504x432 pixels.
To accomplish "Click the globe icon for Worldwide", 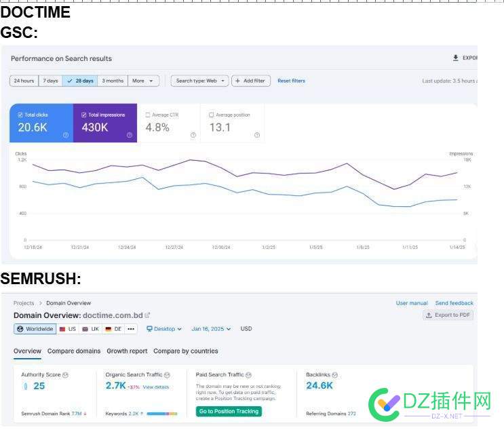I will click(x=20, y=329).
